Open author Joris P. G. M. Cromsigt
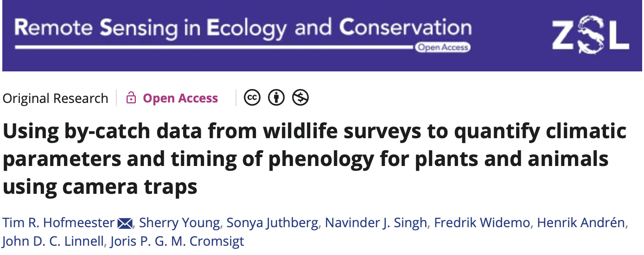This screenshot has height=255, width=644. point(177,242)
